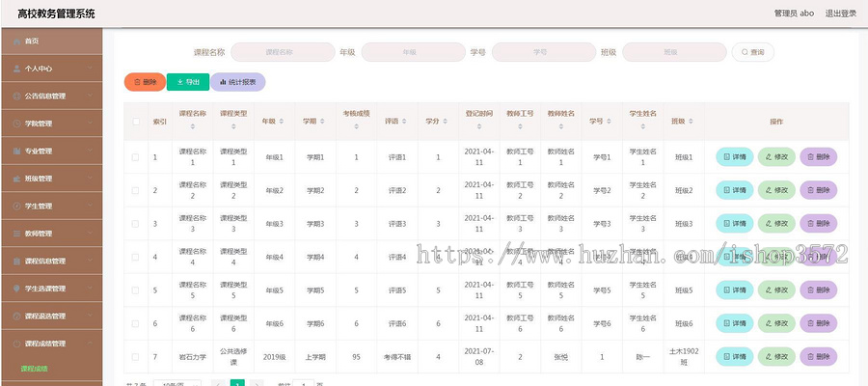The width and height of the screenshot is (868, 386).
Task: Sort table by 评语 sort arrows
Action: (x=404, y=122)
